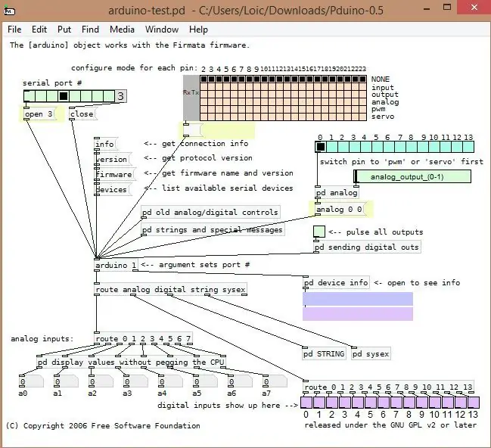
Task: Click the gray RxTx block
Action: tap(191, 98)
